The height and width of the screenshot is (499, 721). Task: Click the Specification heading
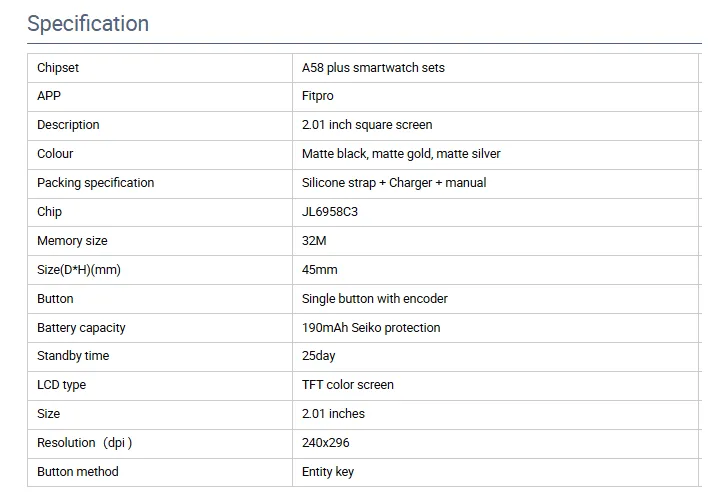click(88, 24)
